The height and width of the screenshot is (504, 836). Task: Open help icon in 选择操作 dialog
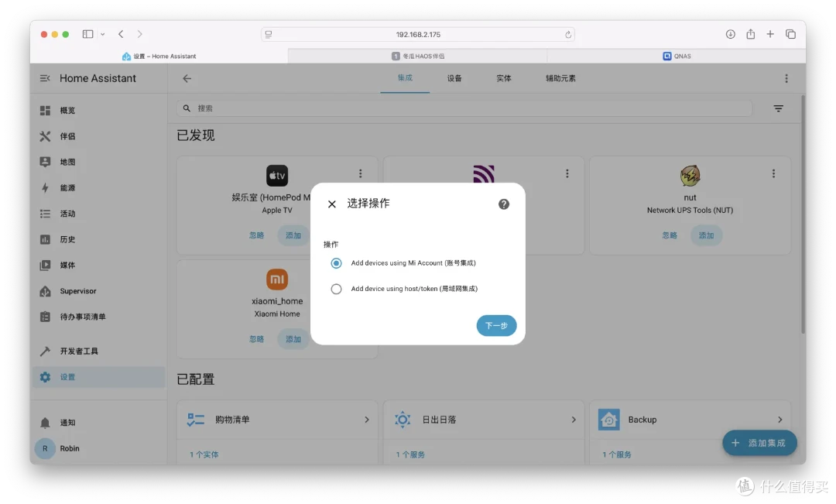click(504, 204)
